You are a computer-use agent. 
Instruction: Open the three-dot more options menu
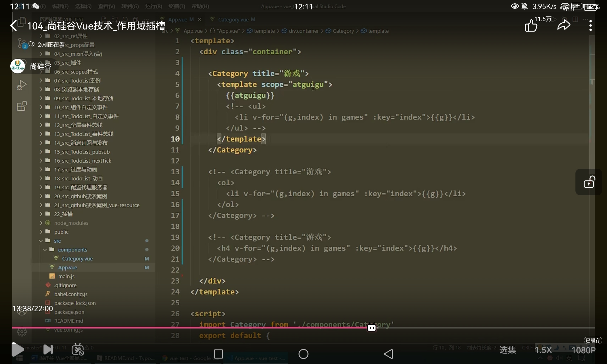tap(590, 26)
